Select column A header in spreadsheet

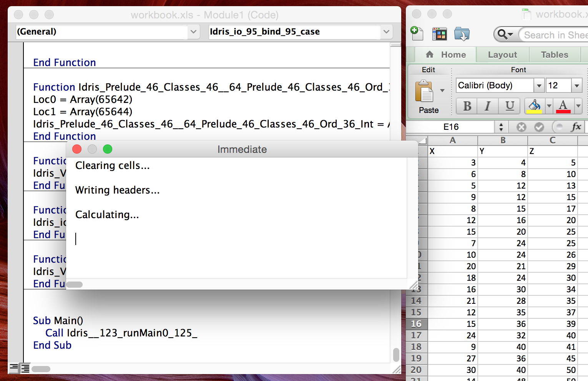[x=453, y=140]
